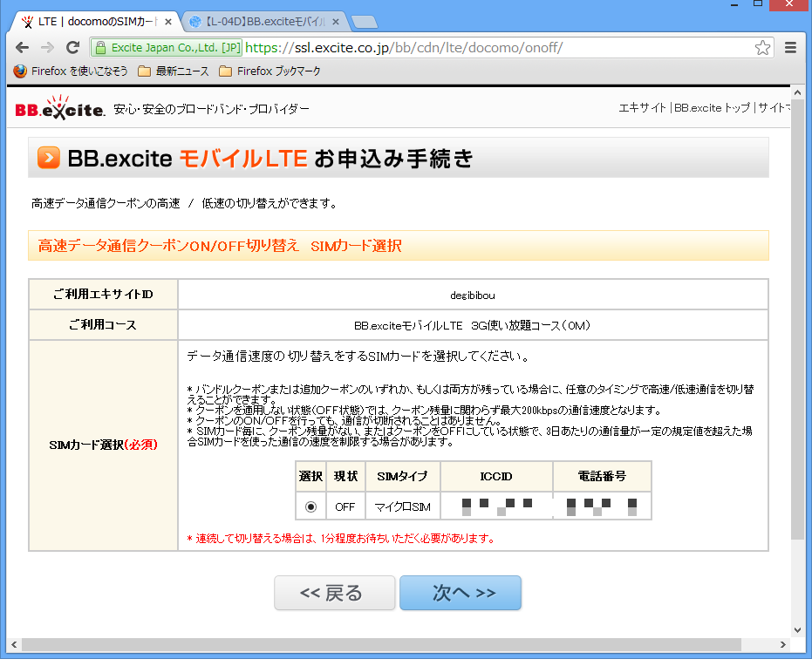Click the BB.excite logo
Viewport: 812px width, 666px height.
(60, 107)
